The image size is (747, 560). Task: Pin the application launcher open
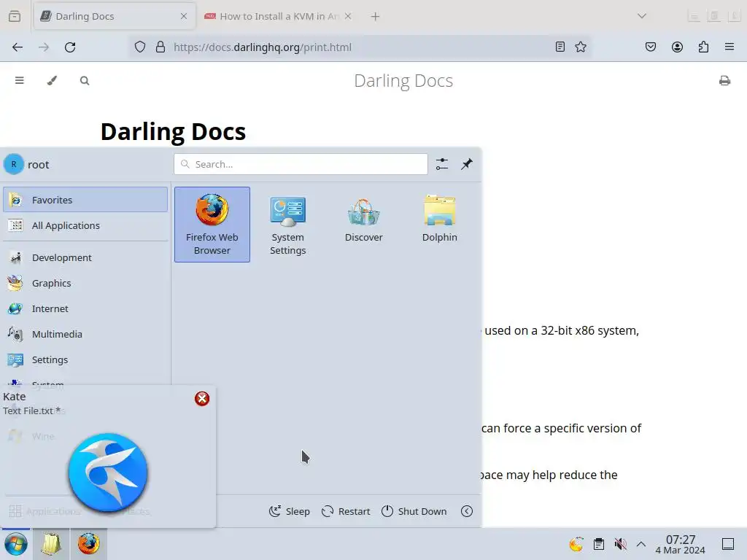pos(467,164)
